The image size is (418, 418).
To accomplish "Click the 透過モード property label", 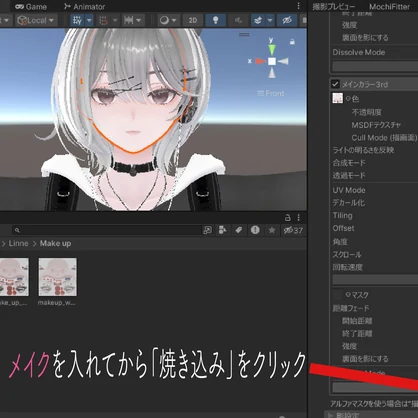I will tap(349, 176).
